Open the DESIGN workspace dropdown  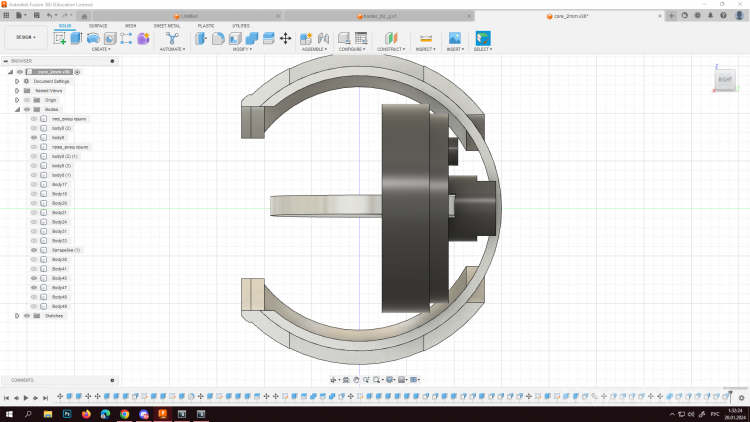[x=24, y=37]
